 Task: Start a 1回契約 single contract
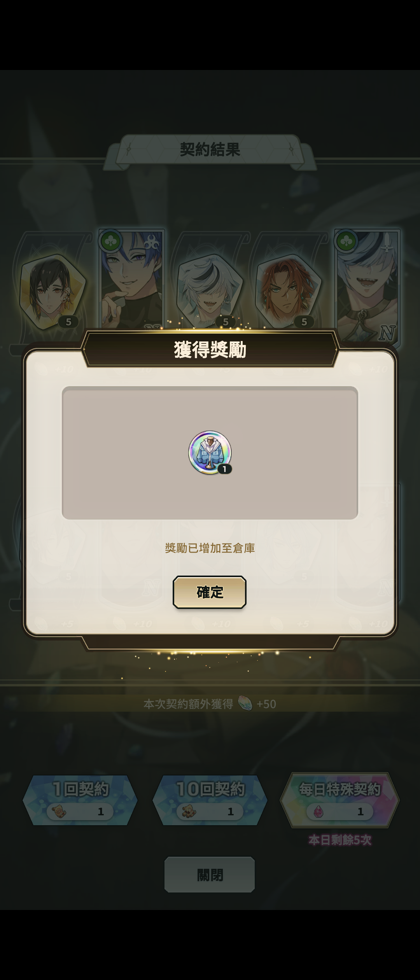click(80, 800)
